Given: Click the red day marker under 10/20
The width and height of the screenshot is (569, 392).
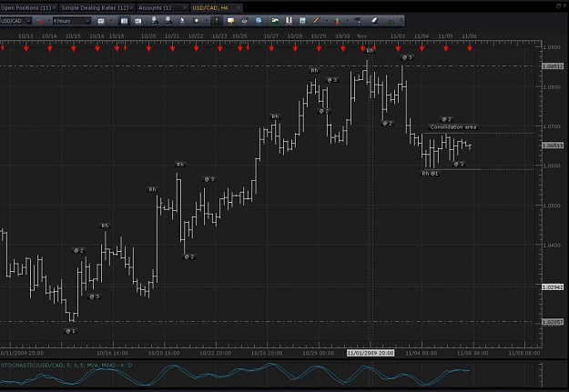Looking at the screenshot, I should (x=148, y=48).
